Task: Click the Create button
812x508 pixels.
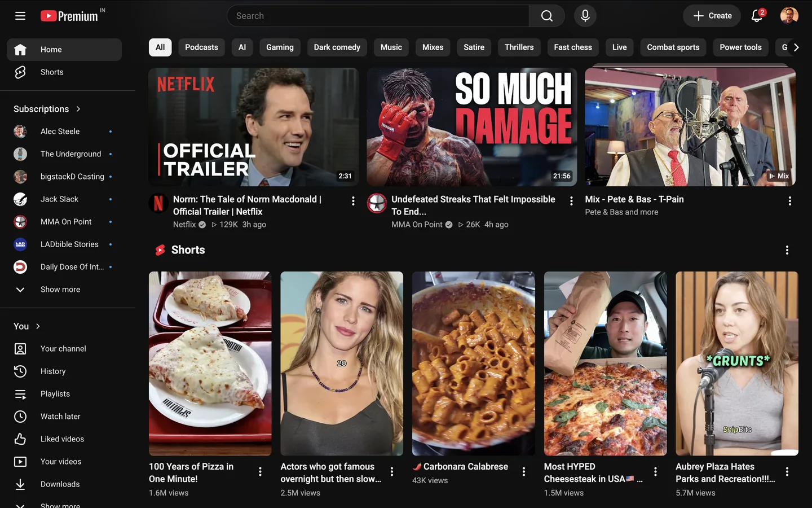Action: (x=712, y=16)
